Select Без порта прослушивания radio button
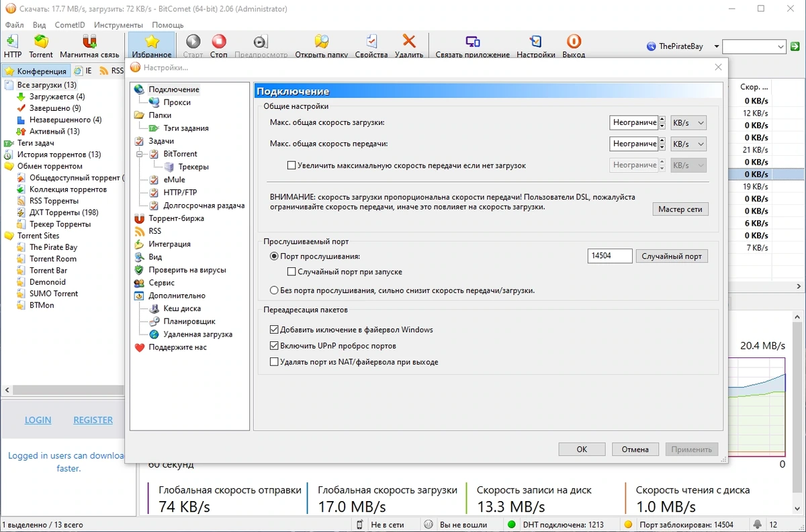 (x=274, y=290)
